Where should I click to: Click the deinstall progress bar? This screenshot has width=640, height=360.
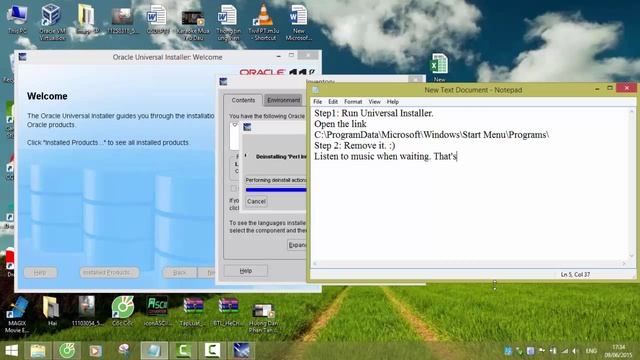276,190
